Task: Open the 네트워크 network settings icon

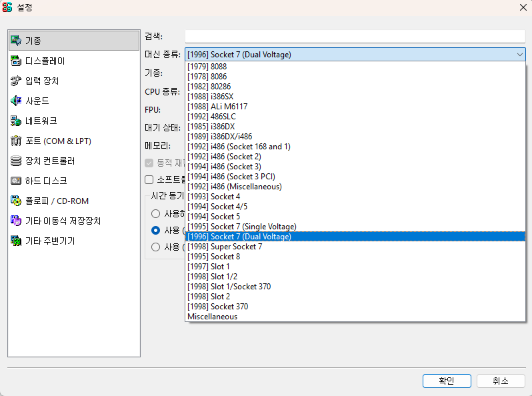Action: 16,121
